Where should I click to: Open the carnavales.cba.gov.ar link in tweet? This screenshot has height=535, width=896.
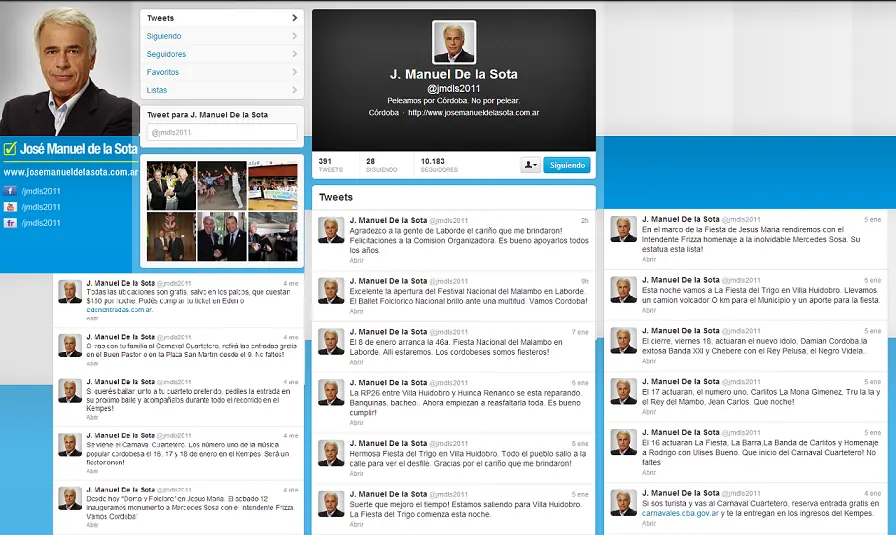point(680,513)
